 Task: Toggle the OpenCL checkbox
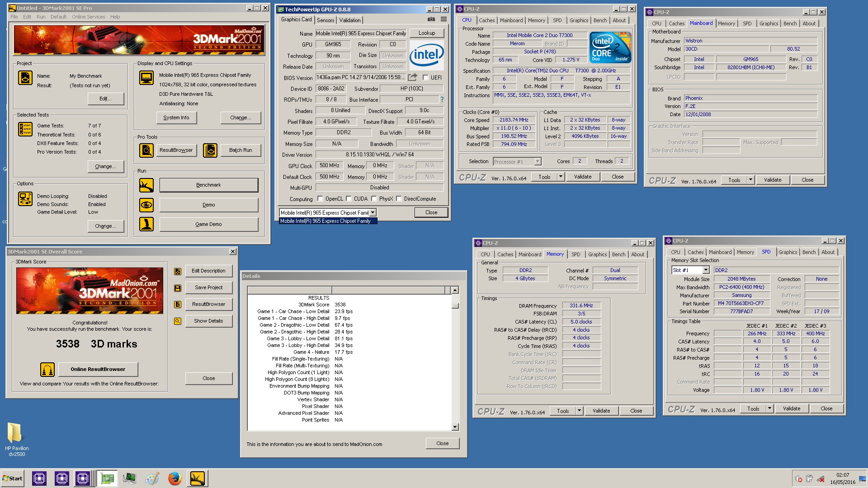click(320, 199)
